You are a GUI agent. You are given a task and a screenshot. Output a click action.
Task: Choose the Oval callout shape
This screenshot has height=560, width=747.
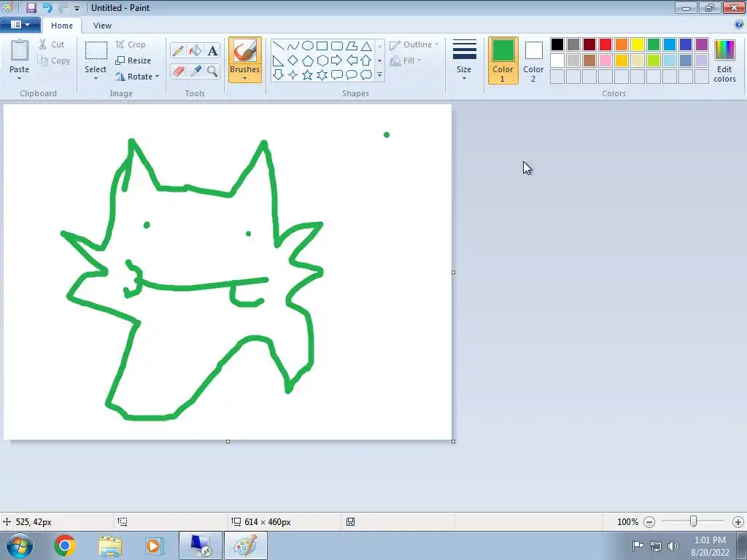[352, 75]
